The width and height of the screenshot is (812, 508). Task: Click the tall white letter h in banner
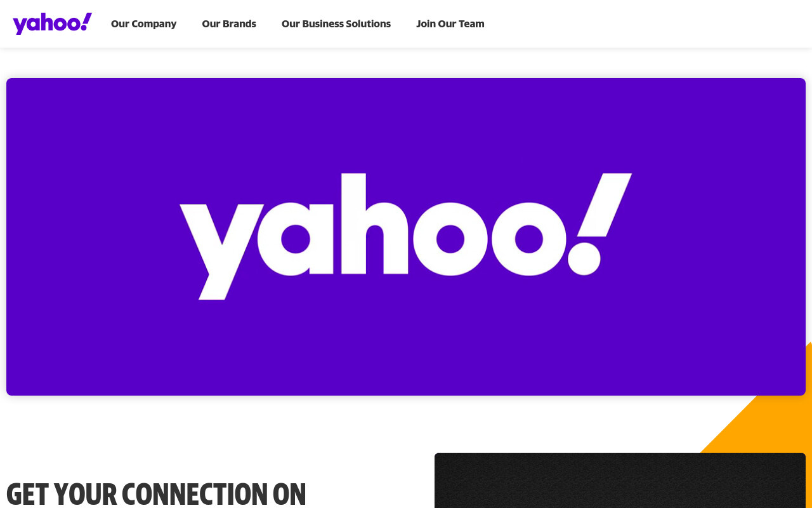coord(374,224)
